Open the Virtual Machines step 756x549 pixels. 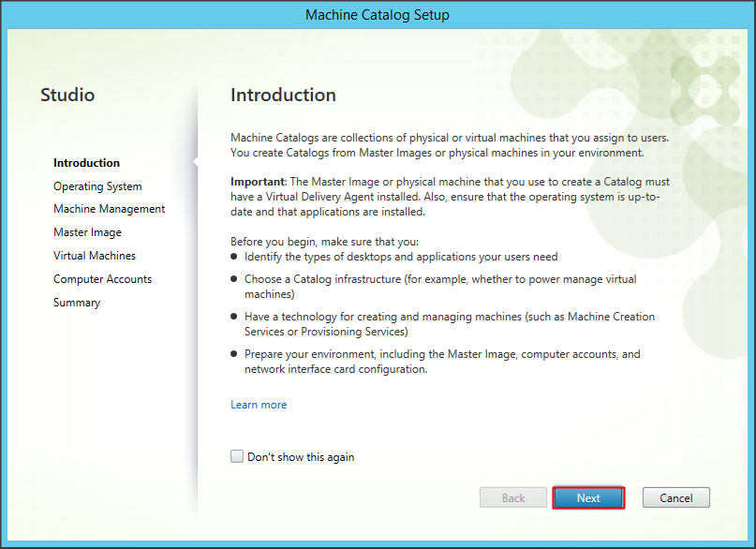click(x=95, y=256)
